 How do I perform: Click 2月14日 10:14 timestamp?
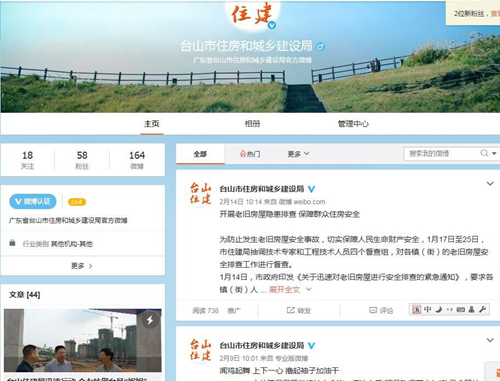[241, 202]
